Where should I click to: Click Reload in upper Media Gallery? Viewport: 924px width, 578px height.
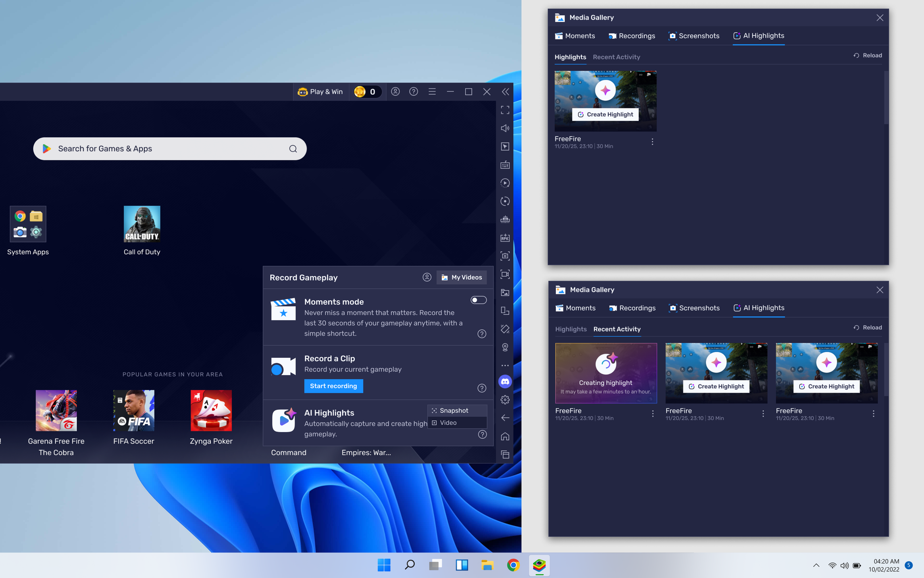click(868, 55)
